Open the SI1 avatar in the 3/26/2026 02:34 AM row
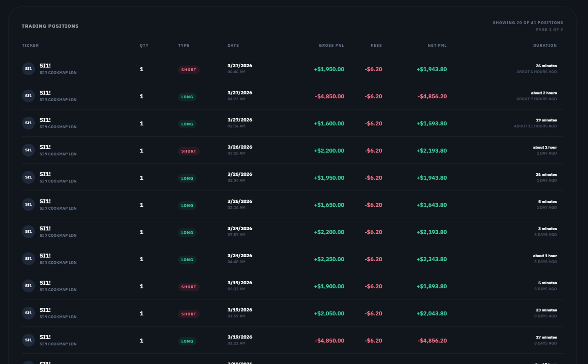Image resolution: width=588 pixels, height=364 pixels. coord(28,177)
